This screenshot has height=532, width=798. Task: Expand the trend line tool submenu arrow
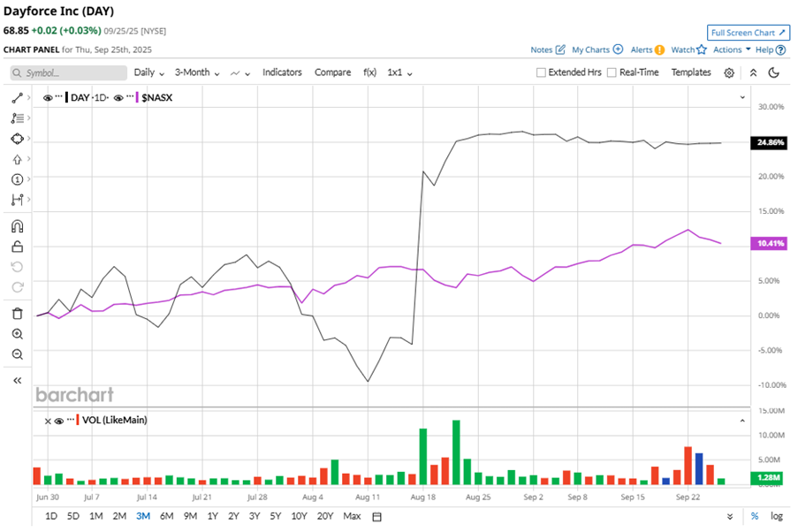click(28, 97)
